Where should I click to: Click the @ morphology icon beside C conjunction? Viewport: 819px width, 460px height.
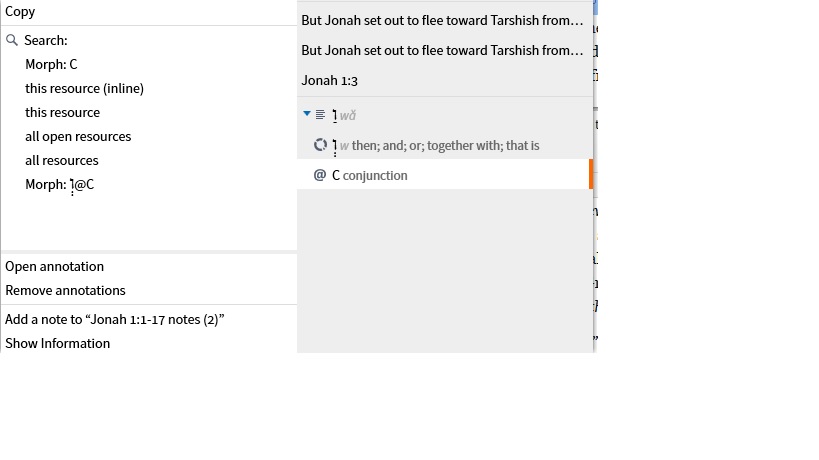[320, 175]
